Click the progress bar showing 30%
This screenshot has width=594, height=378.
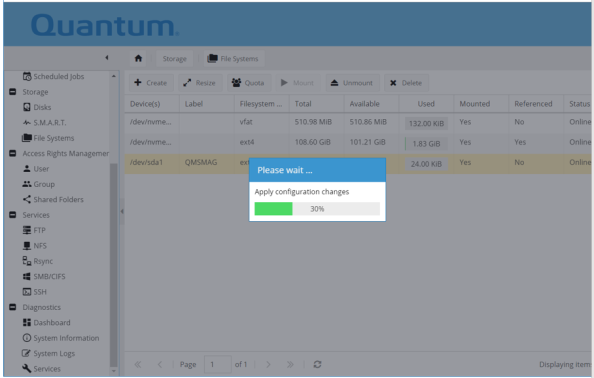point(317,209)
